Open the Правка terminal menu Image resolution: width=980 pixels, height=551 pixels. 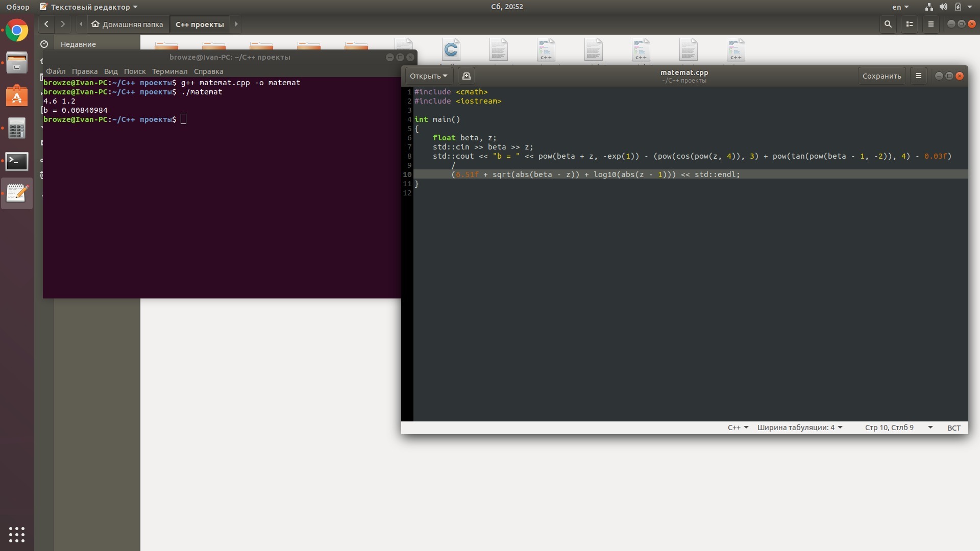(85, 71)
